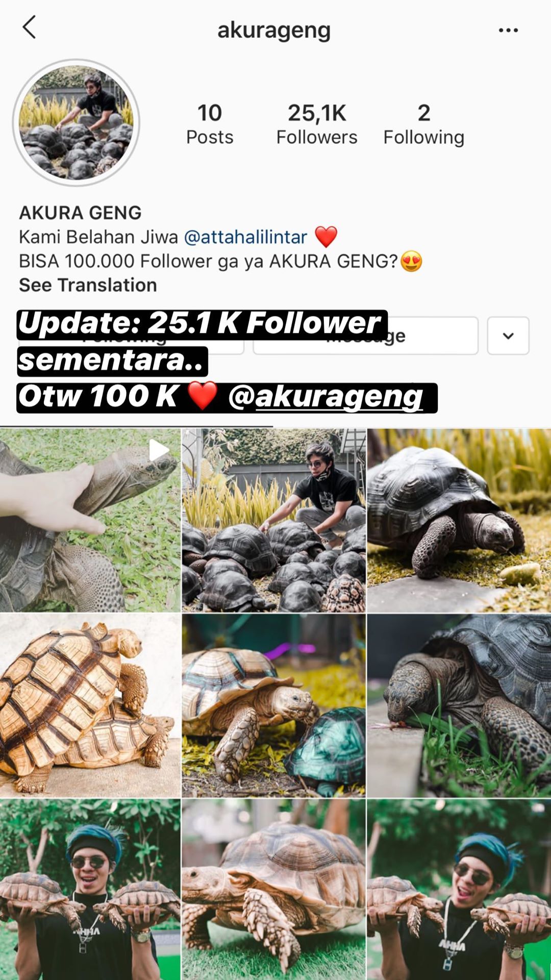Open photo of tortoise beside teal shell
This screenshot has width=551, height=980.
click(274, 705)
